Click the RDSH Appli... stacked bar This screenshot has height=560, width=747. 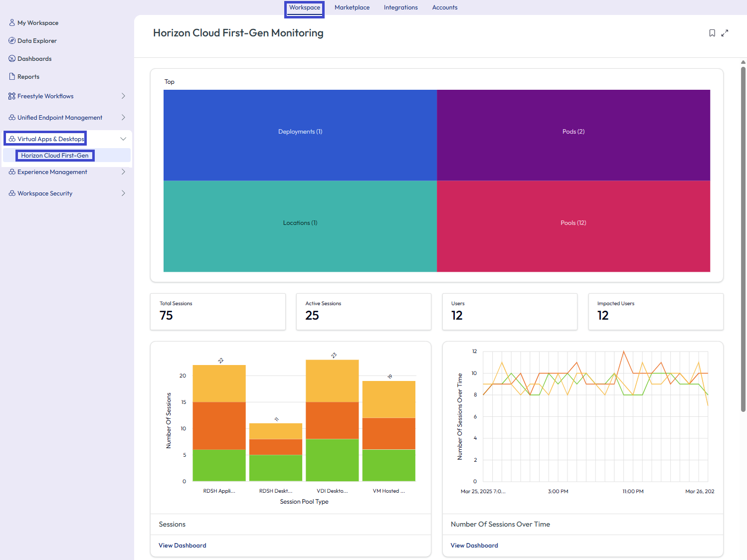[219, 423]
